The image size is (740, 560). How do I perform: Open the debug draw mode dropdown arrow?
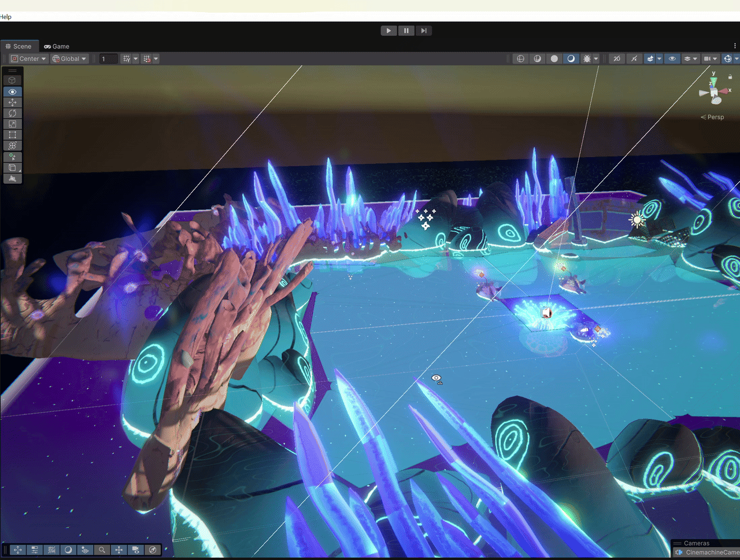click(596, 59)
